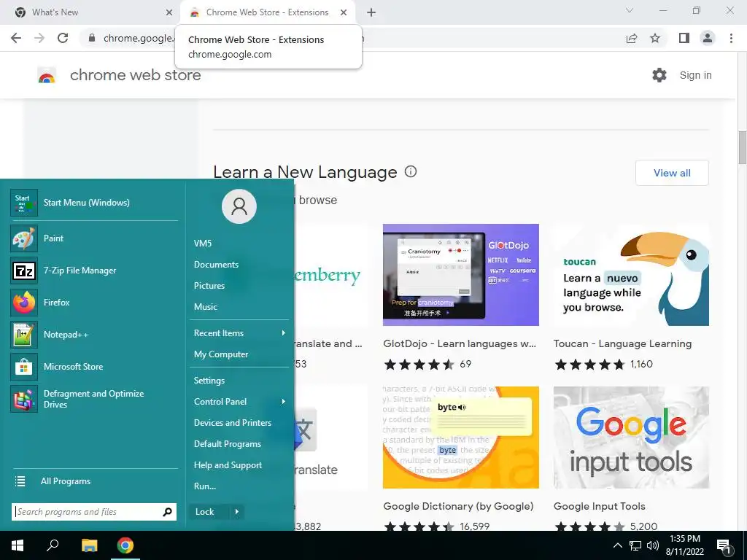Click the user account avatar in start menu
Viewport: 747px width, 560px height.
coord(239,206)
